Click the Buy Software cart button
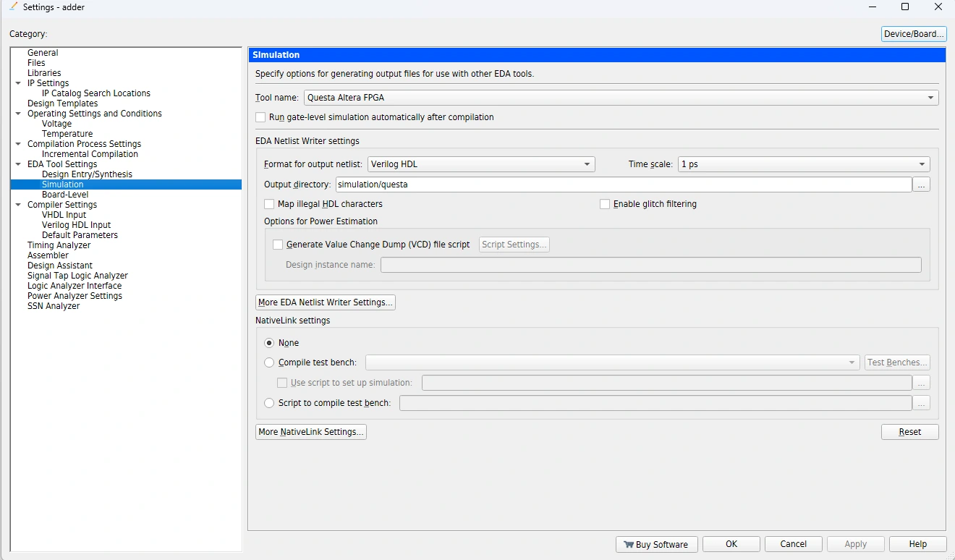Image resolution: width=955 pixels, height=560 pixels. [x=657, y=544]
